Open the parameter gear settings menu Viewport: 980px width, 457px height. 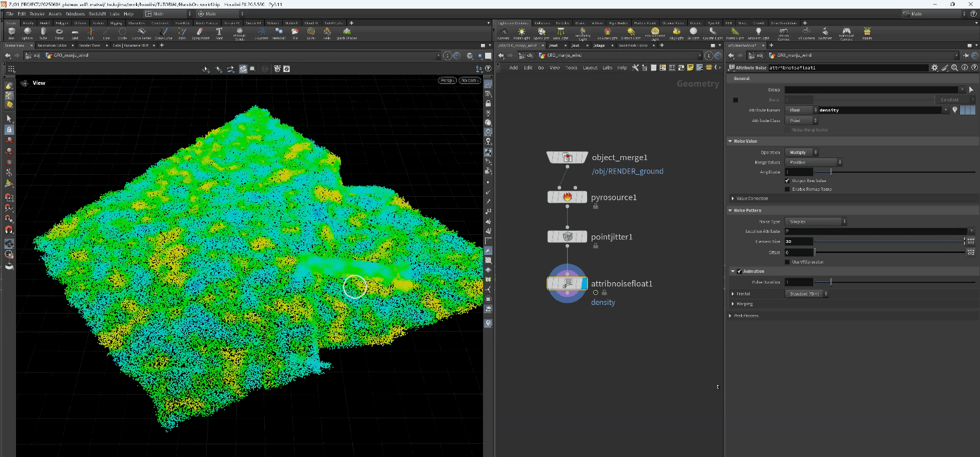[934, 67]
